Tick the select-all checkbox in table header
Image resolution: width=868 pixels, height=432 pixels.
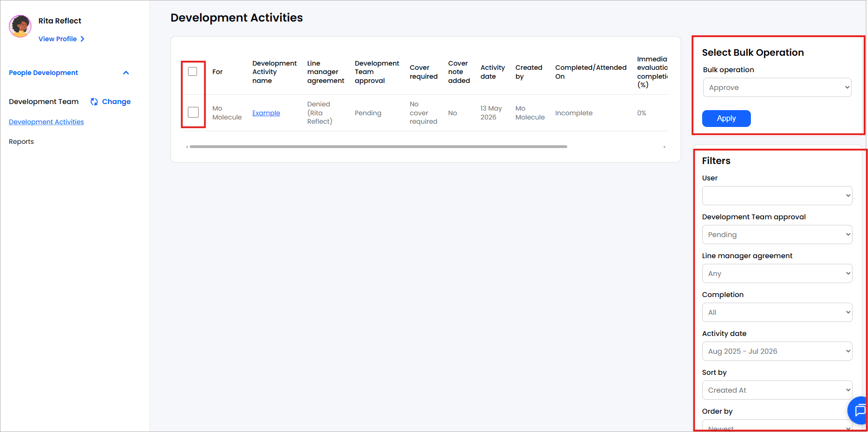tap(193, 71)
